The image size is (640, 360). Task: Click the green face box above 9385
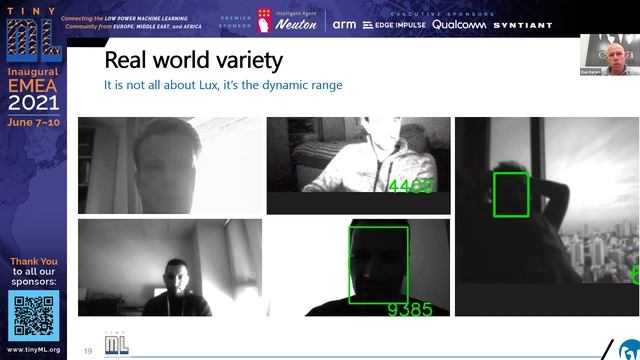pyautogui.click(x=378, y=265)
